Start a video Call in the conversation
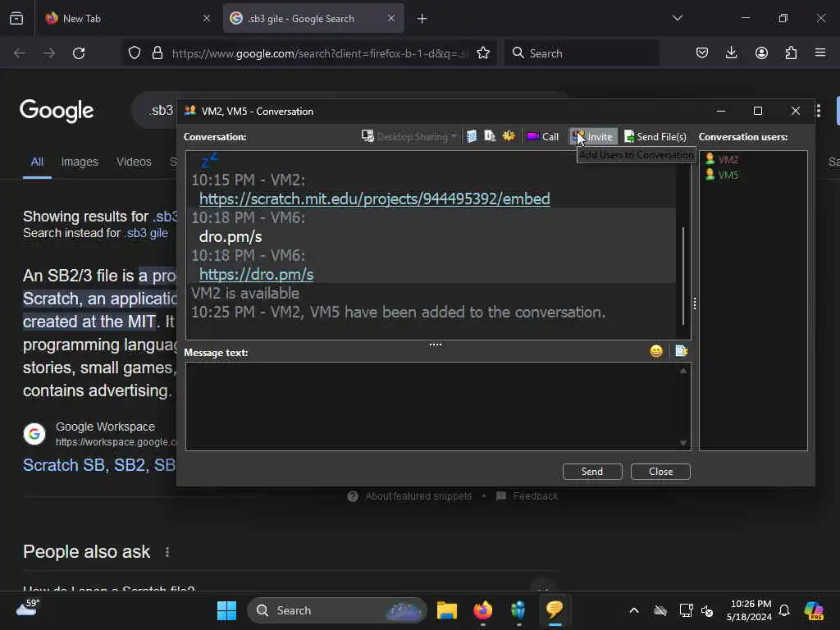 (543, 137)
